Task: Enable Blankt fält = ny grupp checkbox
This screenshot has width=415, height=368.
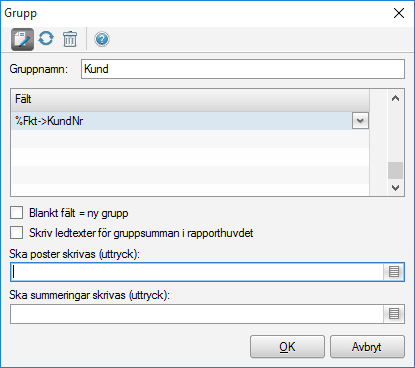Action: pos(17,213)
